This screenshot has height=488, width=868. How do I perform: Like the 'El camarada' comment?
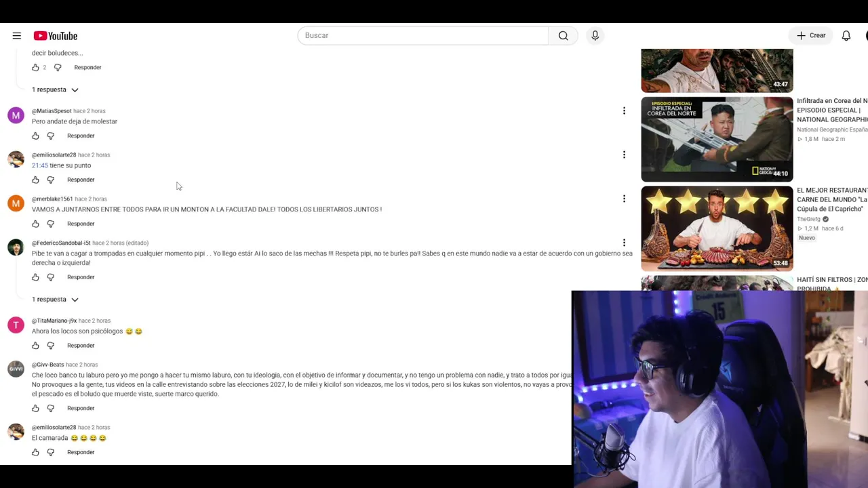pyautogui.click(x=35, y=452)
